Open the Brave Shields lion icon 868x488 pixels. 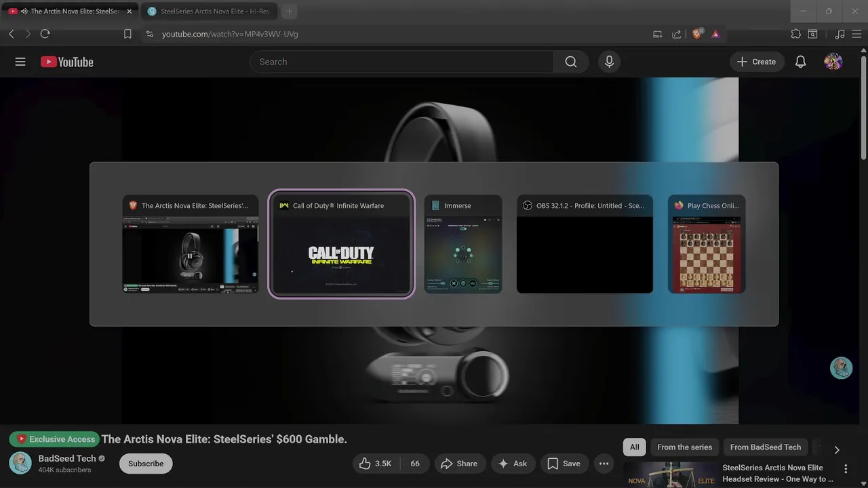[x=697, y=34]
